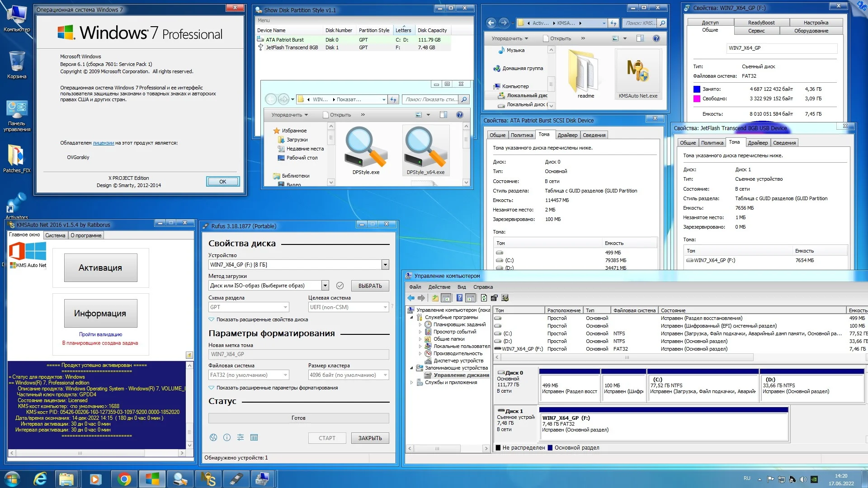Click Refresh icon in Computer Management toolbar
This screenshot has height=488, width=868.
(484, 298)
